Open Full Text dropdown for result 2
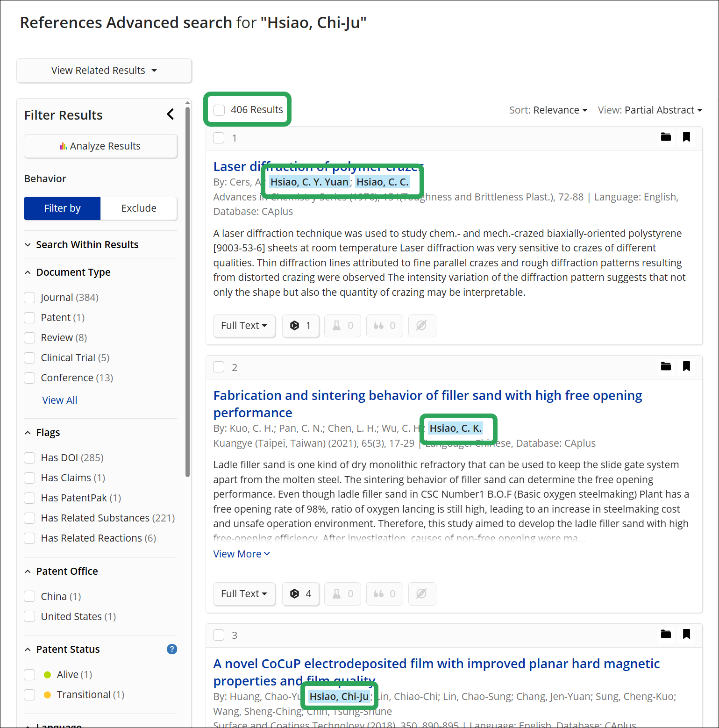Image resolution: width=719 pixels, height=728 pixels. coord(244,594)
